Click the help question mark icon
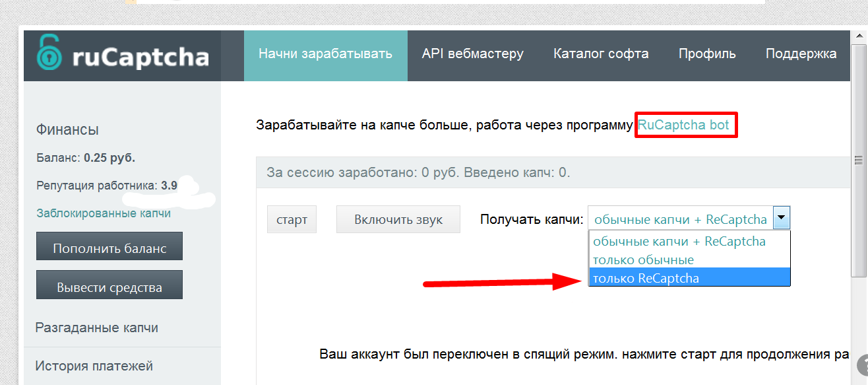This screenshot has width=868, height=385. click(x=862, y=365)
